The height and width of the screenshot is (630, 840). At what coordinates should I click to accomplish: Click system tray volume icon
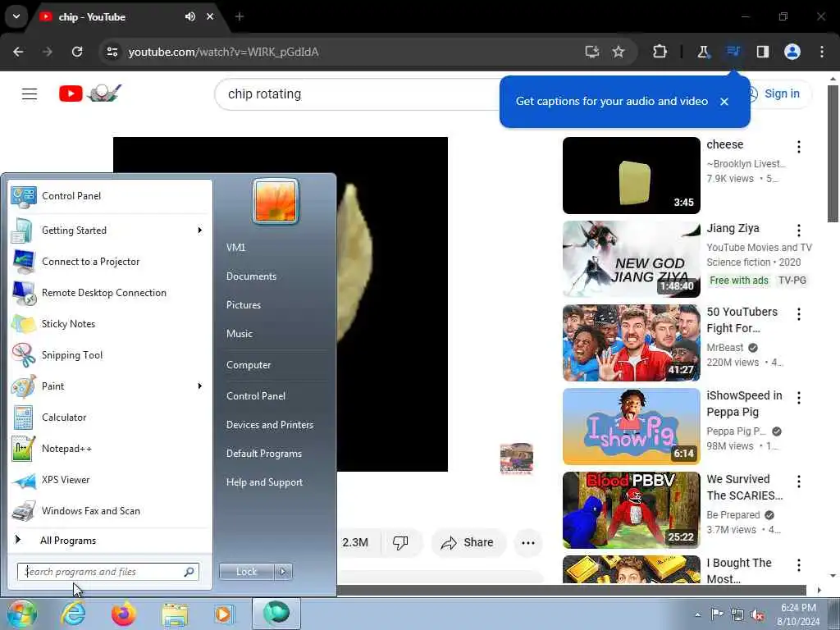point(757,615)
